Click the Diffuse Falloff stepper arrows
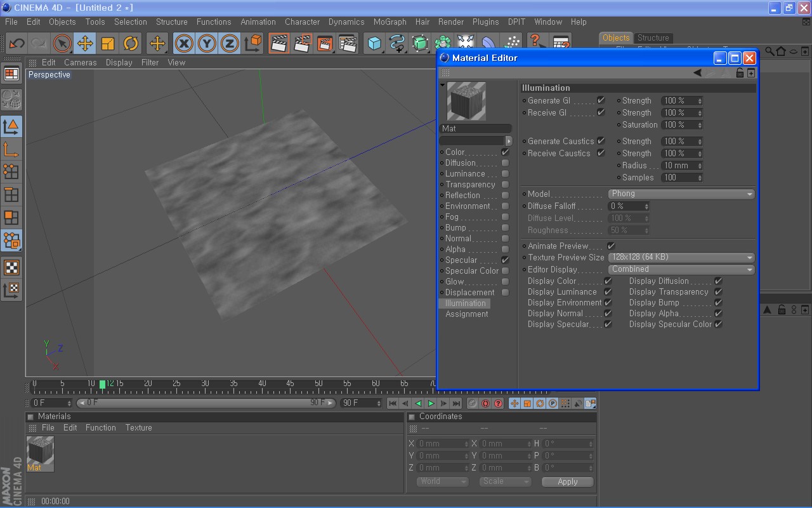This screenshot has width=812, height=508. [x=646, y=206]
